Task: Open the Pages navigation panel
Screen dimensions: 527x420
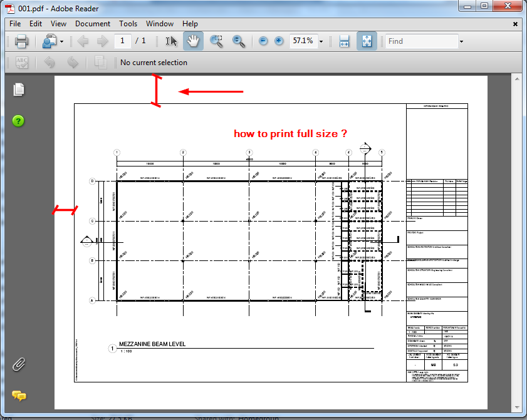Action: [19, 90]
